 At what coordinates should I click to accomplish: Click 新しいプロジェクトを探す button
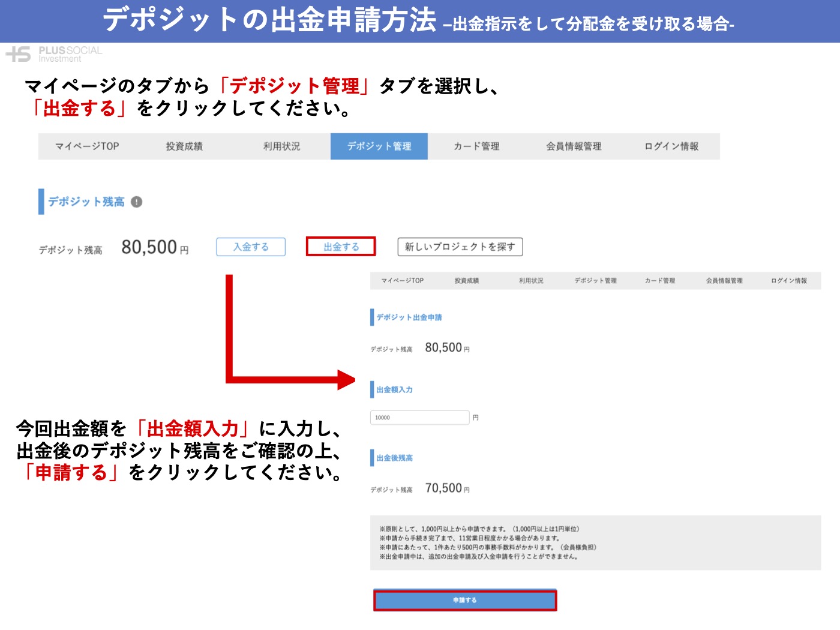coord(460,247)
